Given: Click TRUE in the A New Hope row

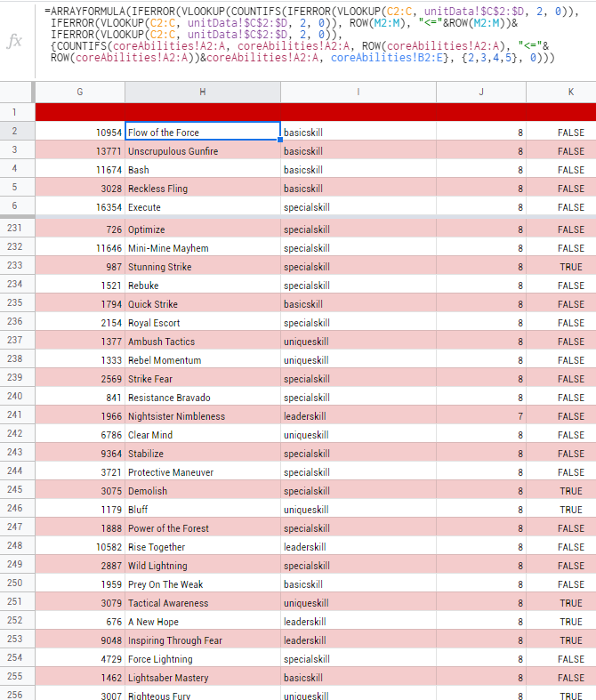Looking at the screenshot, I should [x=571, y=622].
